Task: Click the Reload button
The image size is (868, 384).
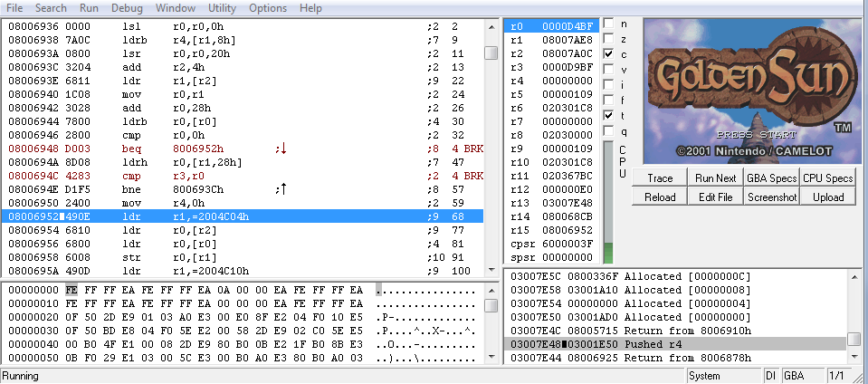Action: pos(659,197)
